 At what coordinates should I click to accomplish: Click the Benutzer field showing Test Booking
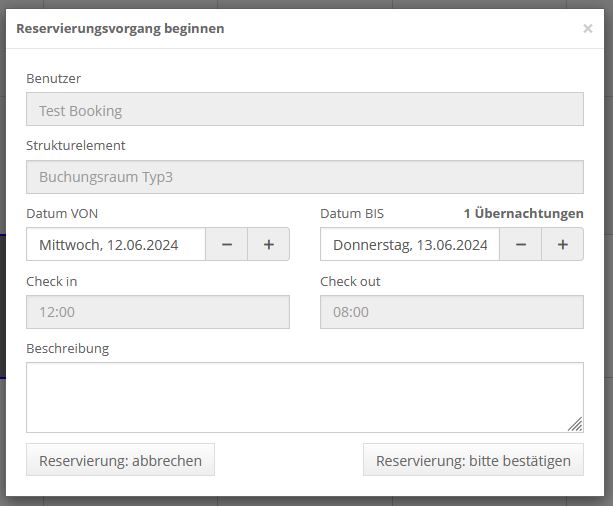coord(304,110)
